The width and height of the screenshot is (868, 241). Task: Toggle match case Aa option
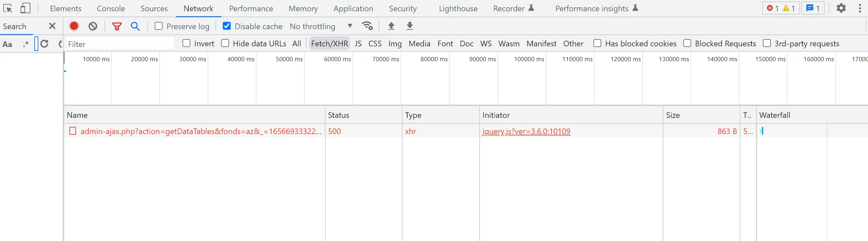pos(7,44)
